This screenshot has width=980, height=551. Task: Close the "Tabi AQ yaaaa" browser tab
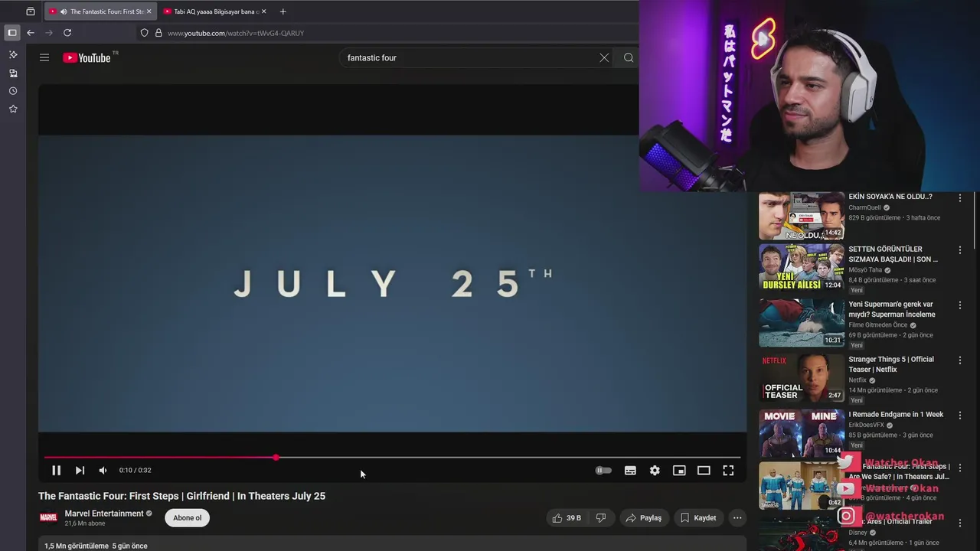coord(263,11)
